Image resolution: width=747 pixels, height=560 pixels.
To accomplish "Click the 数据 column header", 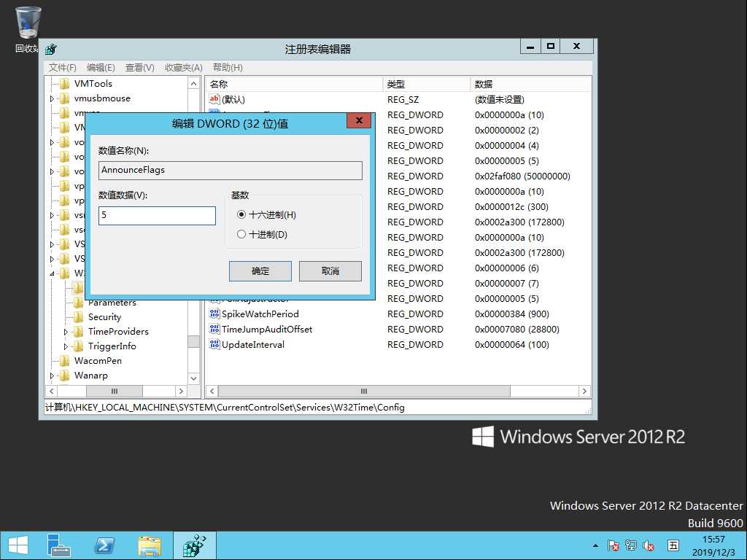I will coord(531,85).
